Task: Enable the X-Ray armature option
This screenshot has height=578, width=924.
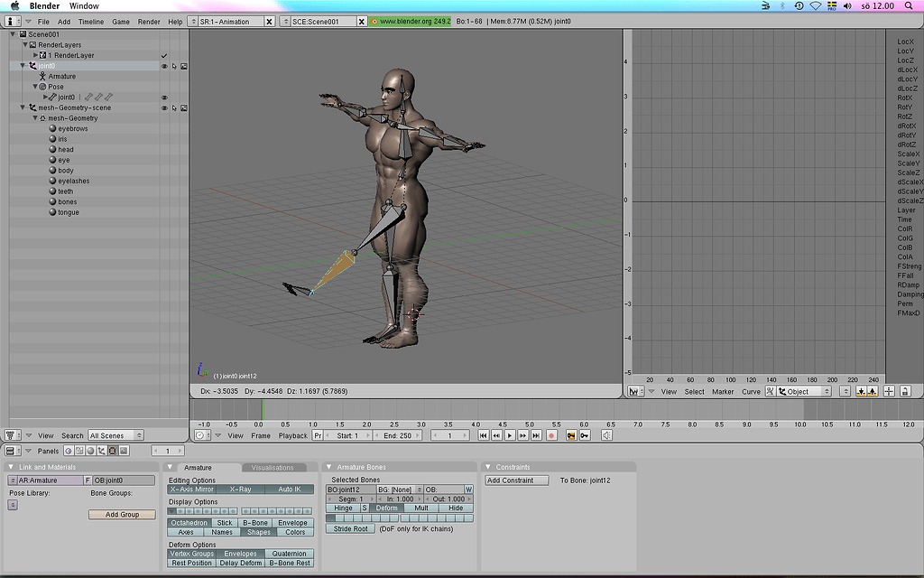Action: pyautogui.click(x=240, y=489)
